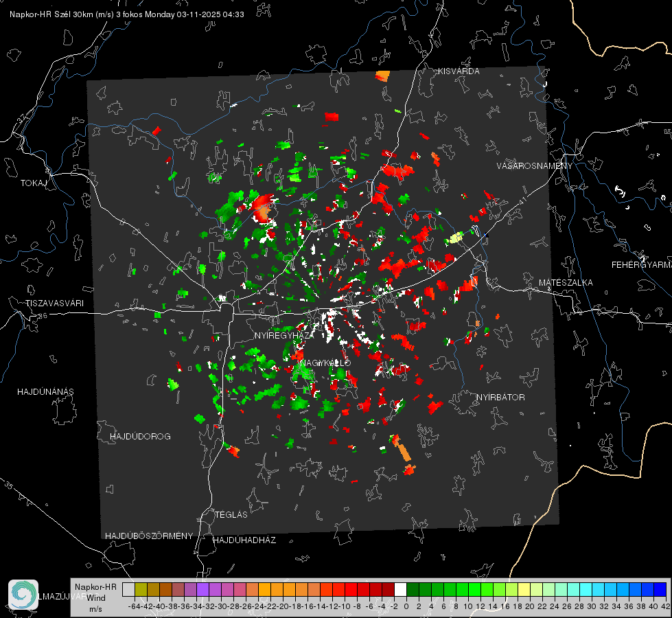Screen dimensions: 672x618
Task: Click the swirl logo icon
Action: point(23,595)
